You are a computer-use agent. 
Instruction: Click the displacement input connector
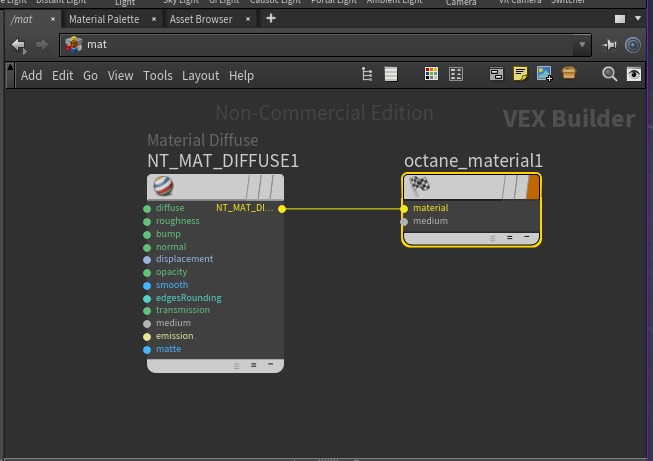(x=147, y=260)
